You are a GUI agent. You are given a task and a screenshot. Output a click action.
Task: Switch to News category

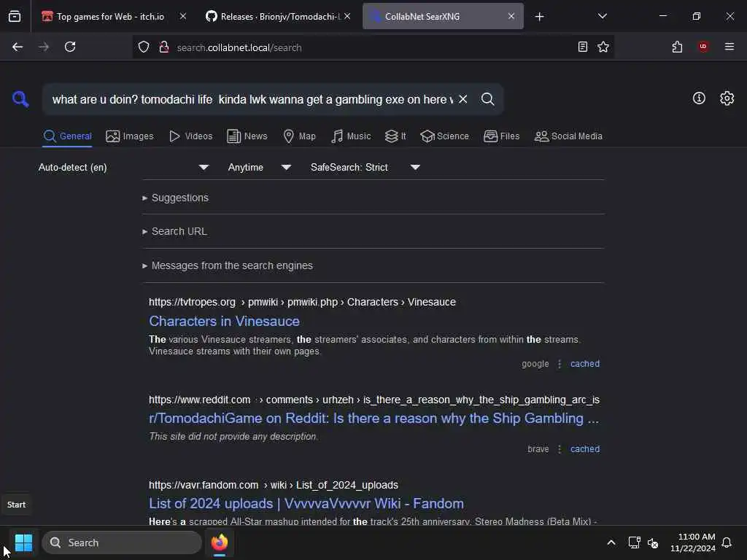click(247, 136)
